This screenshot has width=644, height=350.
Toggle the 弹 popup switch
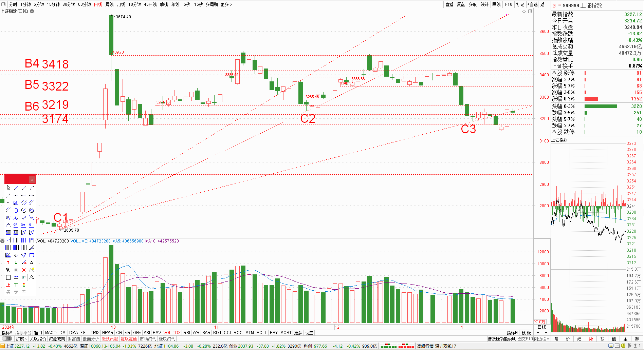(7, 339)
